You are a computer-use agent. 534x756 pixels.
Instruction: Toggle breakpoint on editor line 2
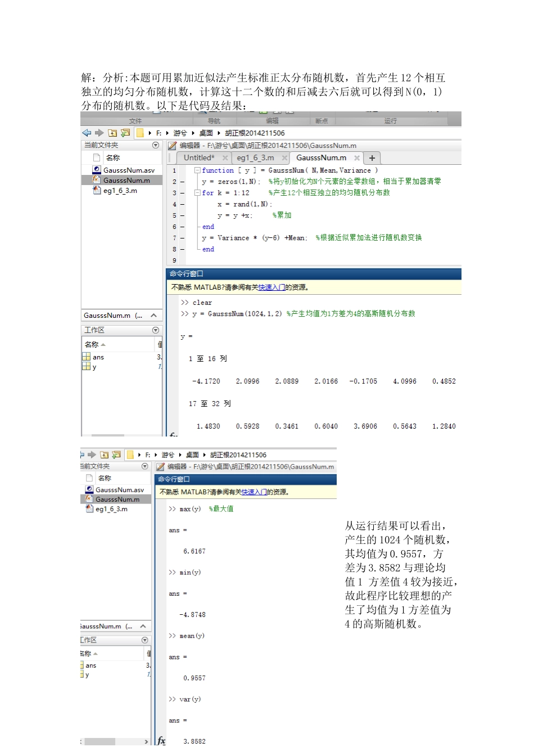[x=182, y=182]
